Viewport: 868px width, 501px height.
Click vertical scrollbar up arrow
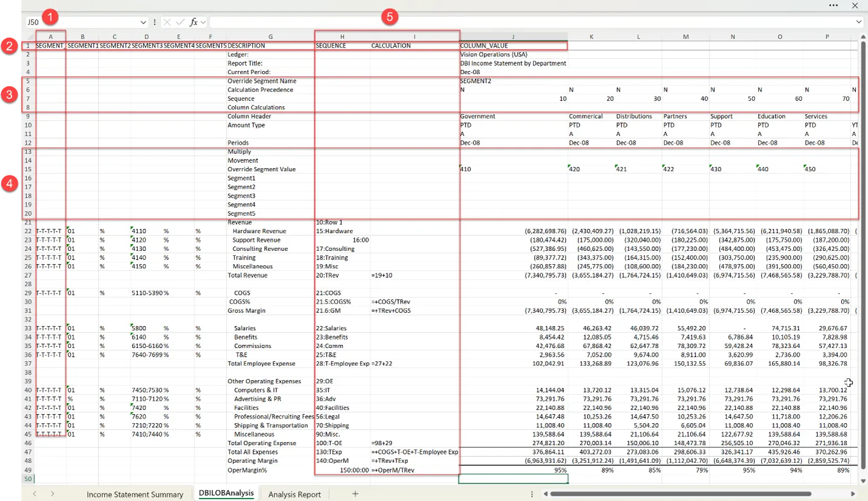coord(863,36)
